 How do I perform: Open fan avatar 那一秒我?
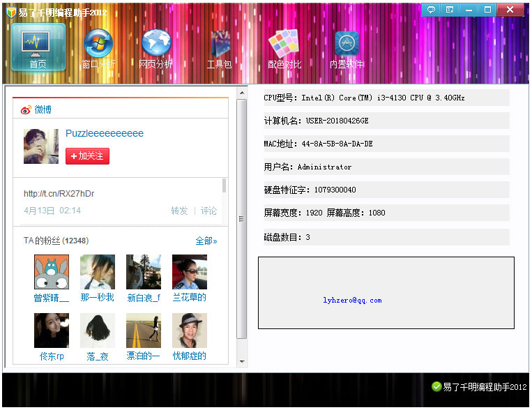click(x=98, y=272)
